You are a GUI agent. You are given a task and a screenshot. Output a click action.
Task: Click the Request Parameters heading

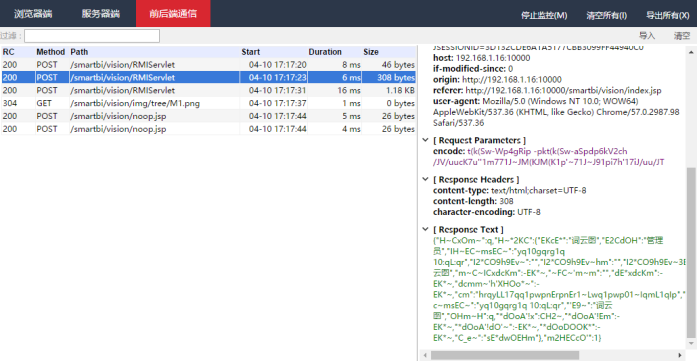click(480, 140)
